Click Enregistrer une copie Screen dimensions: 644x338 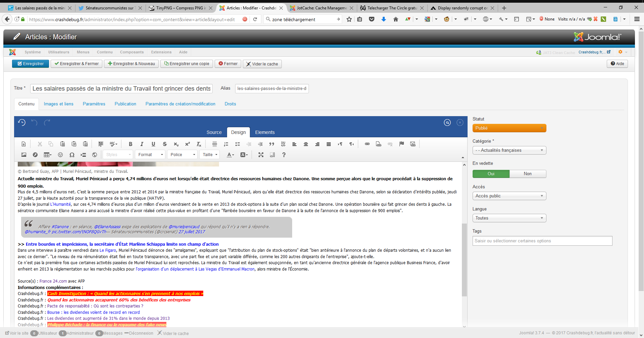186,64
